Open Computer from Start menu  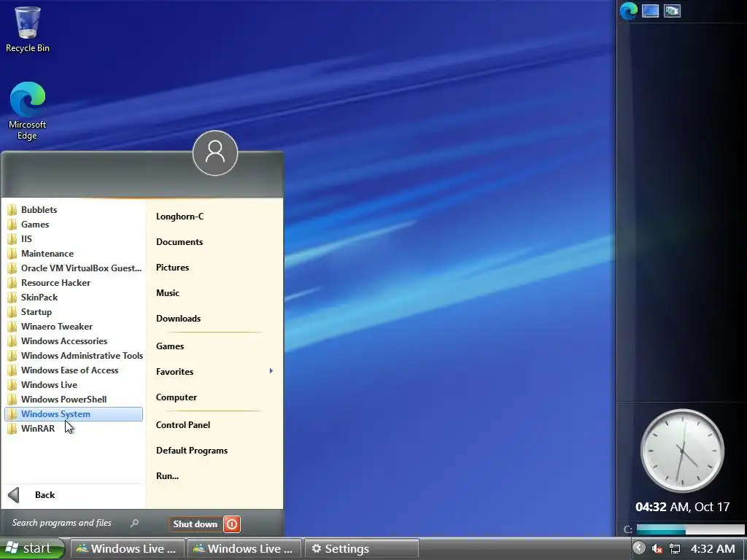pyautogui.click(x=177, y=397)
